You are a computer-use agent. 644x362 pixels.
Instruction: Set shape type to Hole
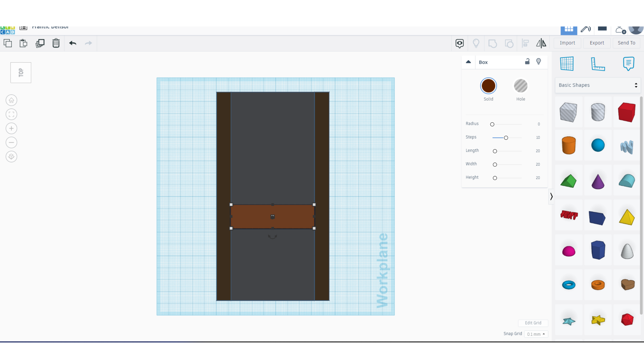[x=521, y=86]
